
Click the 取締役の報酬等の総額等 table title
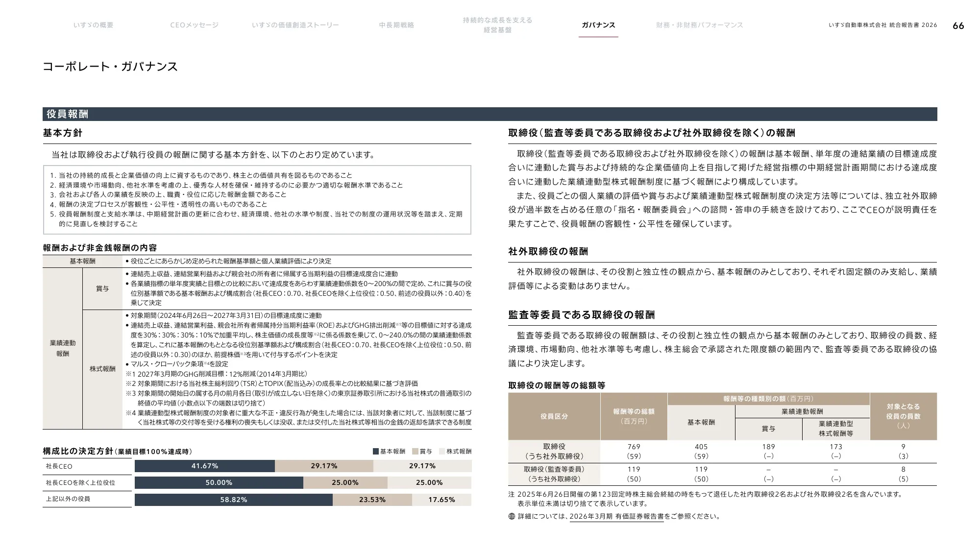click(x=557, y=385)
